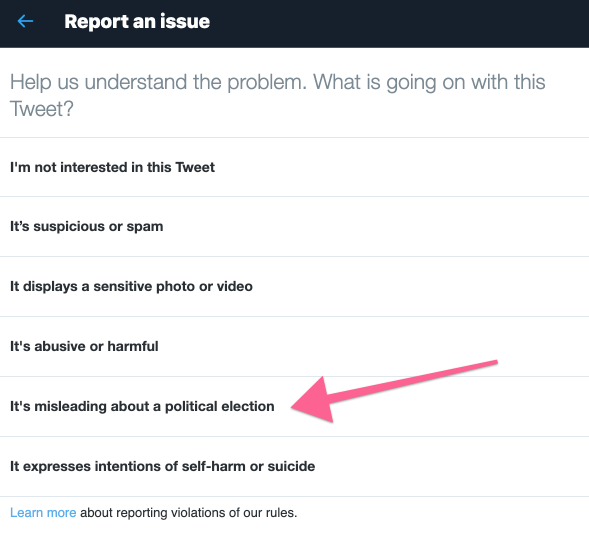The image size is (589, 546).
Task: Click the word "Tweet" in the first option
Action: click(x=195, y=167)
